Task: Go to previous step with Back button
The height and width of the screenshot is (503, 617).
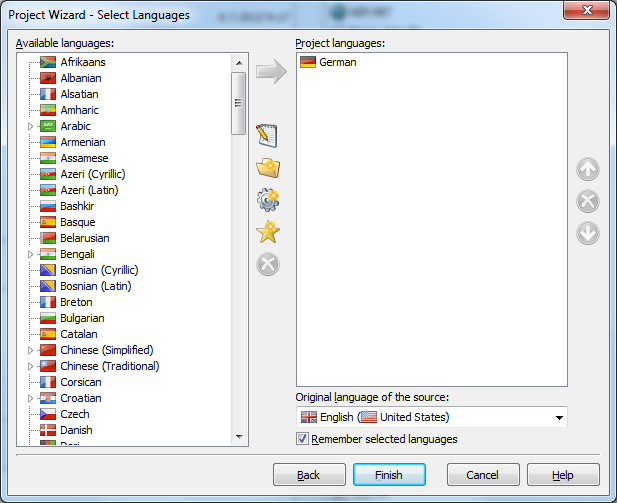Action: click(308, 475)
